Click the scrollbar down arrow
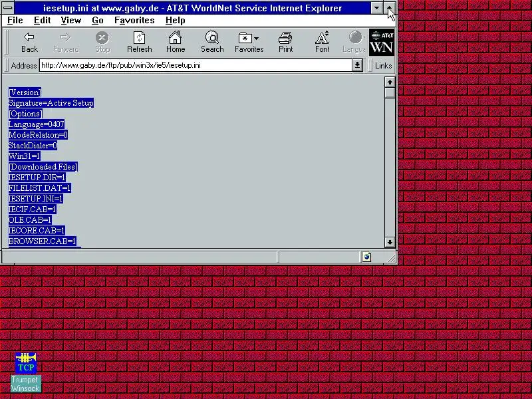Image resolution: width=532 pixels, height=399 pixels. click(390, 242)
